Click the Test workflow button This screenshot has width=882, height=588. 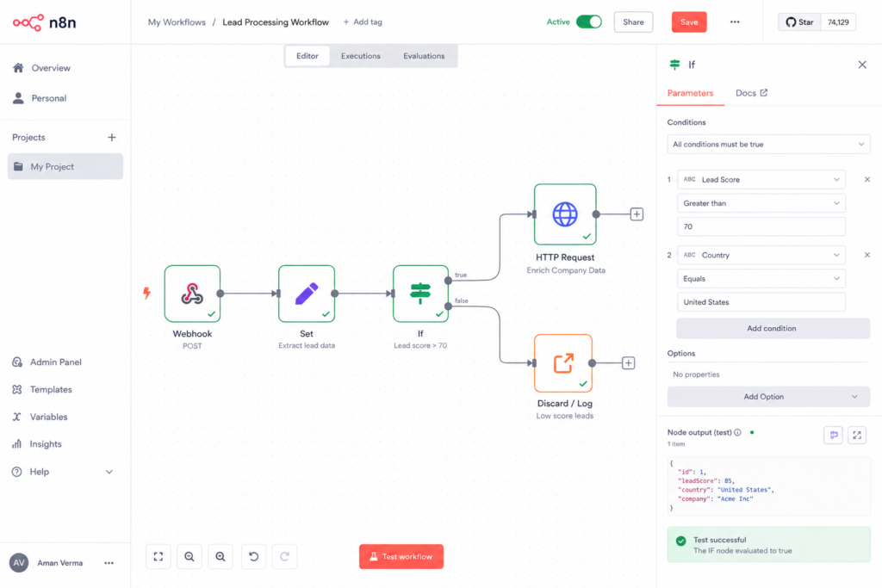coord(401,556)
